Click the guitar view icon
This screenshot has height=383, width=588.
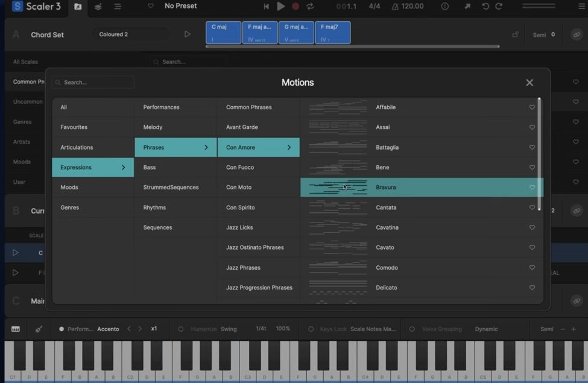(x=39, y=329)
